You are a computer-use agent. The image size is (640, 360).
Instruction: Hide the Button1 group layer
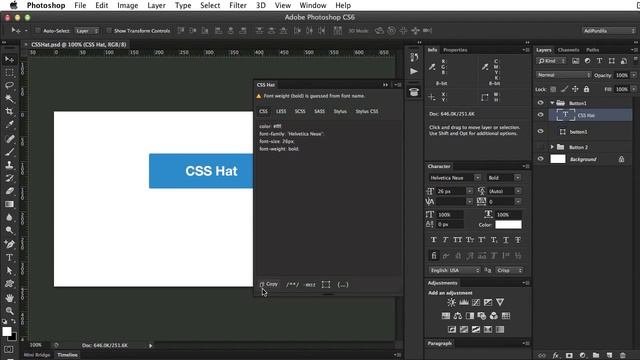(x=540, y=103)
